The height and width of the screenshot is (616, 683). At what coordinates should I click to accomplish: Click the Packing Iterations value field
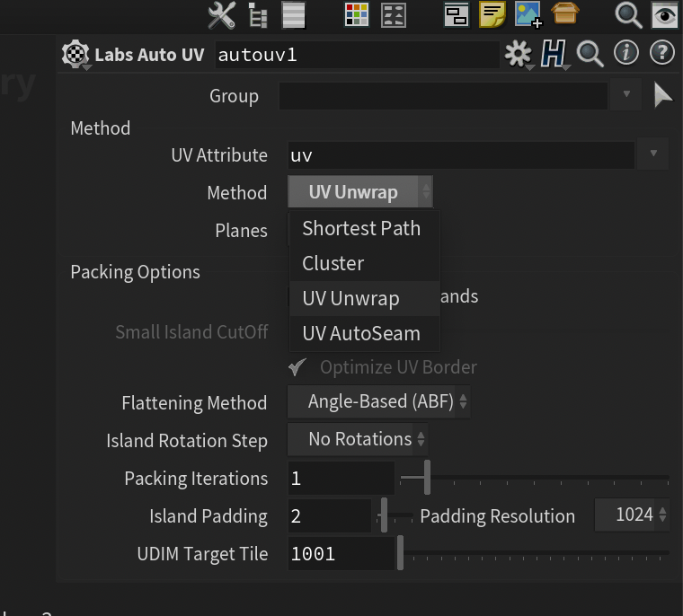click(x=341, y=478)
